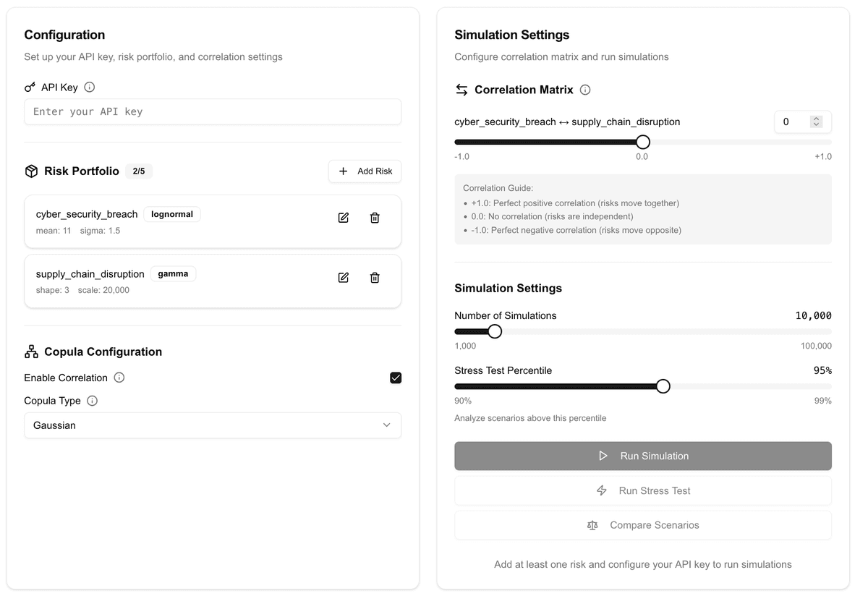Click the Add Risk button

click(365, 171)
